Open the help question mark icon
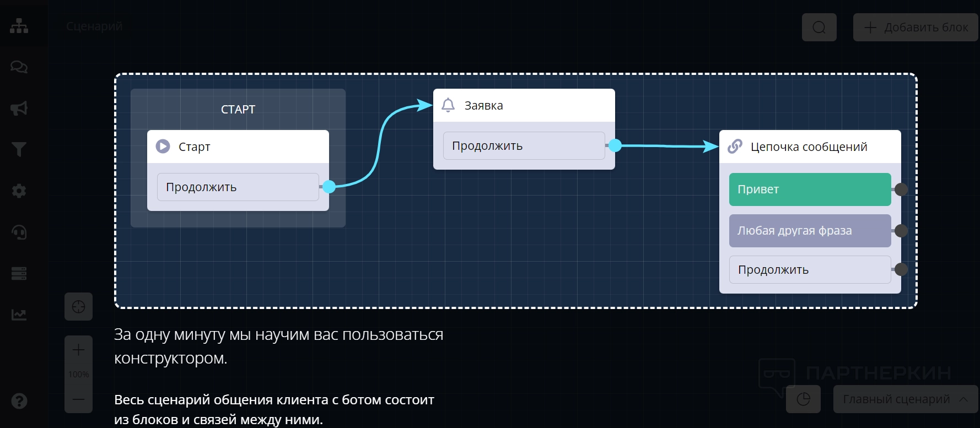This screenshot has width=980, height=428. point(19,401)
